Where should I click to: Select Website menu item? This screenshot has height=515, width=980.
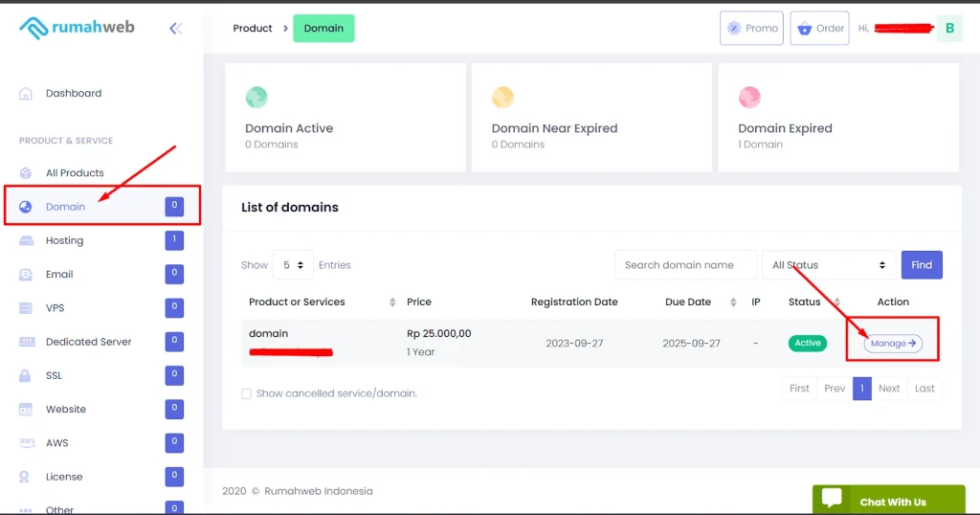coord(66,410)
